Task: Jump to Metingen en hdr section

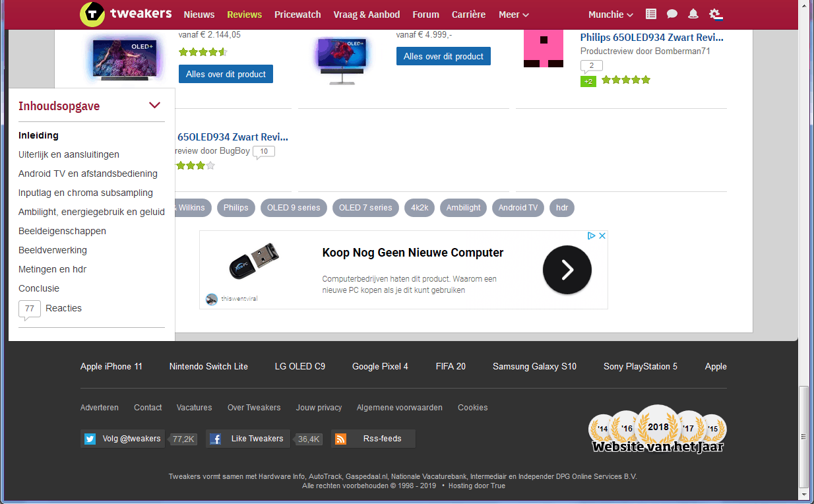Action: pos(52,269)
